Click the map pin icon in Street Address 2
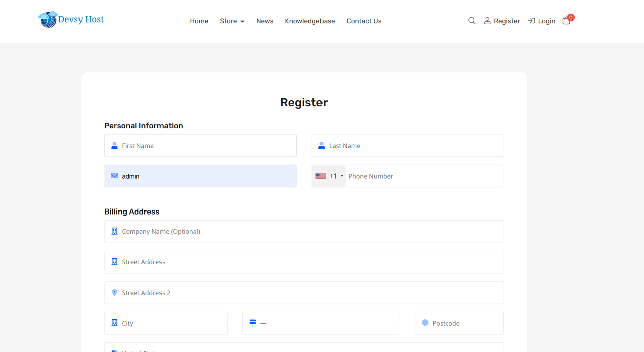The width and height of the screenshot is (644, 352). pyautogui.click(x=114, y=293)
